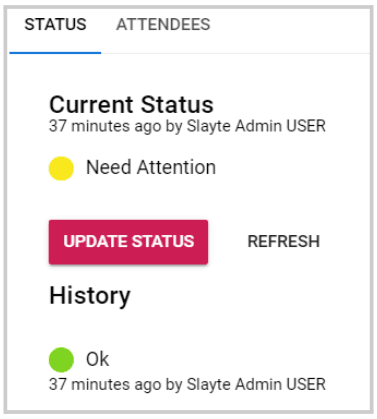Click the blue underline beneath the STATUS tab
377x419 pixels.
tap(55, 52)
